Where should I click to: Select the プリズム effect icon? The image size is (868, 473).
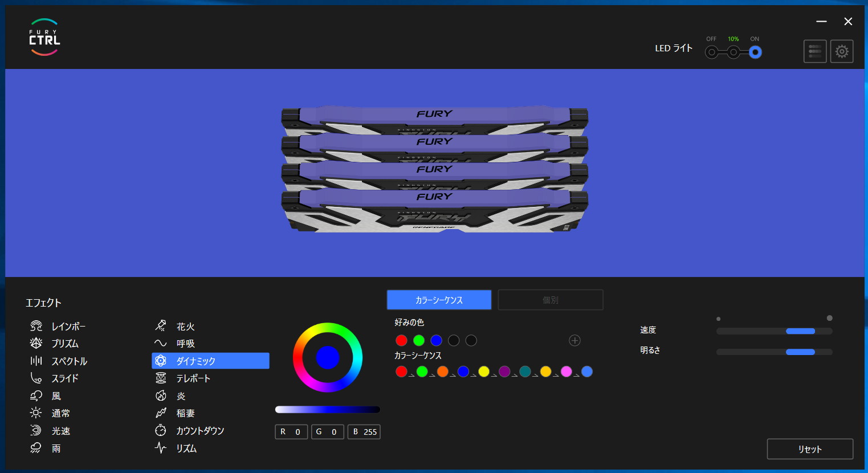coord(36,343)
